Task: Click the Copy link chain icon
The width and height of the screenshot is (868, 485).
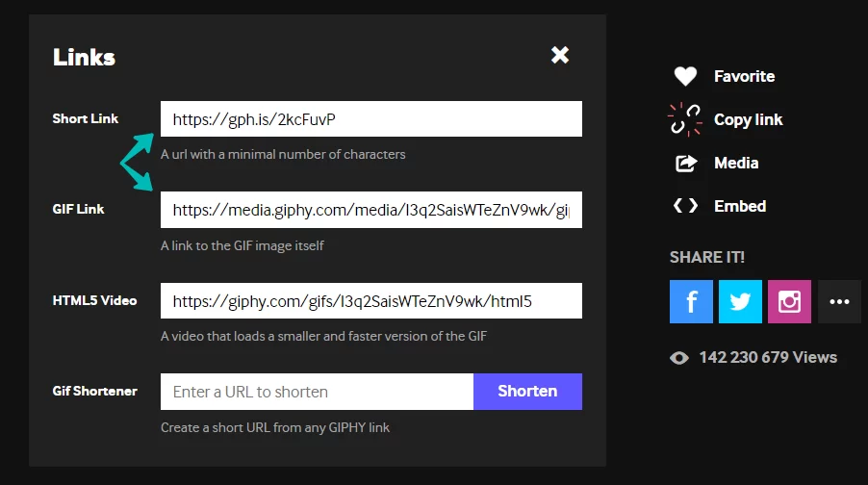Action: [x=685, y=119]
